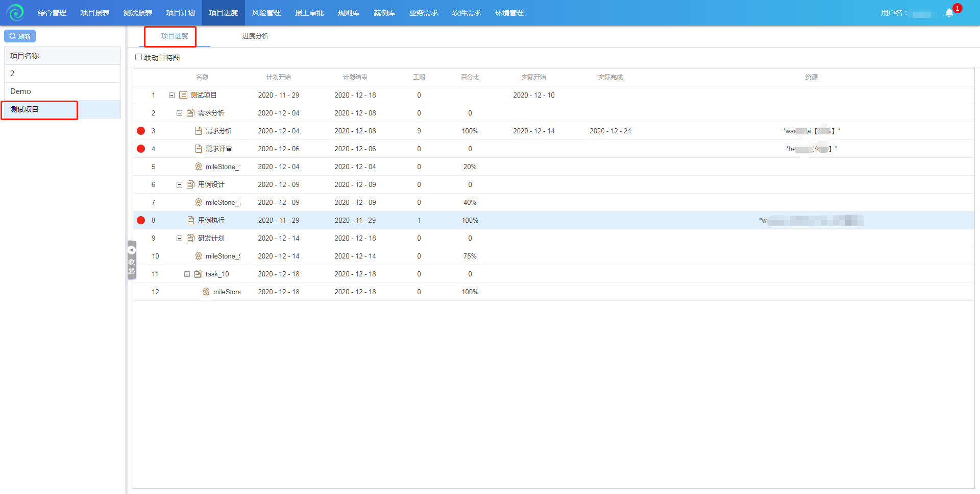Click the milestone icon in row 5

click(199, 167)
